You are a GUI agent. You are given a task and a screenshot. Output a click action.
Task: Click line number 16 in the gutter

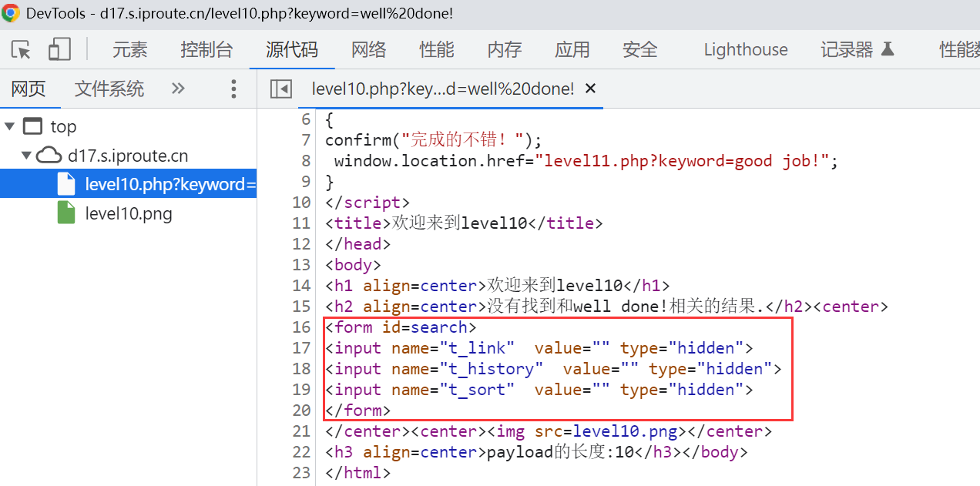[302, 327]
